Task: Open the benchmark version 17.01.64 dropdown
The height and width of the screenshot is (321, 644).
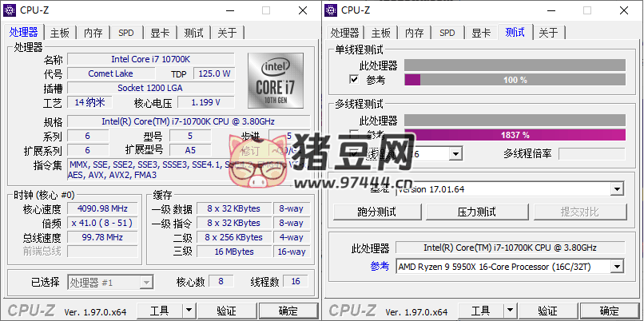Action: (x=616, y=189)
